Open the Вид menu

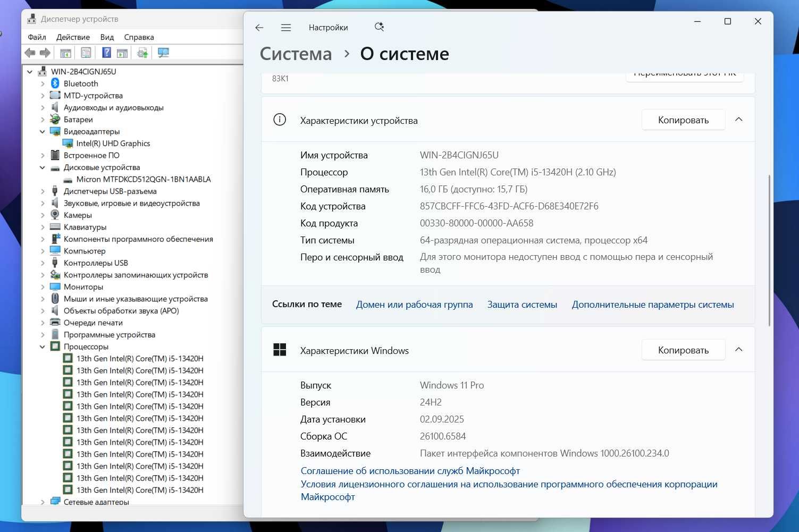tap(107, 37)
